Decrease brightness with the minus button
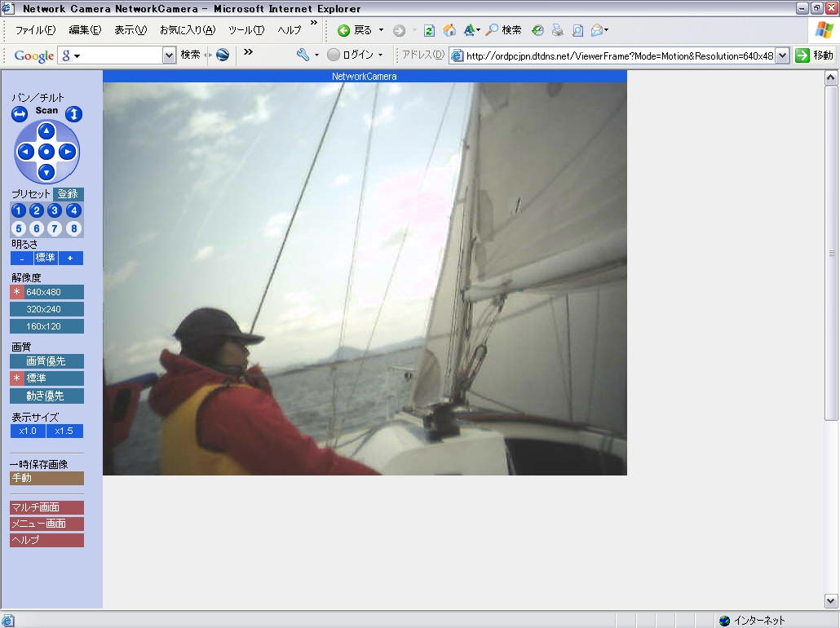The height and width of the screenshot is (628, 840). (x=22, y=259)
